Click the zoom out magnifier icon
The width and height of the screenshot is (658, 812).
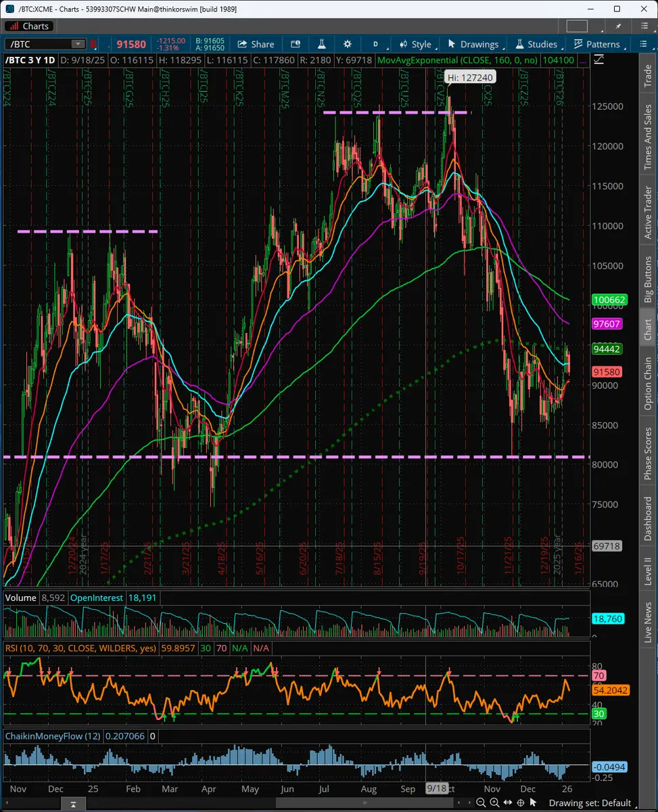coord(480,803)
